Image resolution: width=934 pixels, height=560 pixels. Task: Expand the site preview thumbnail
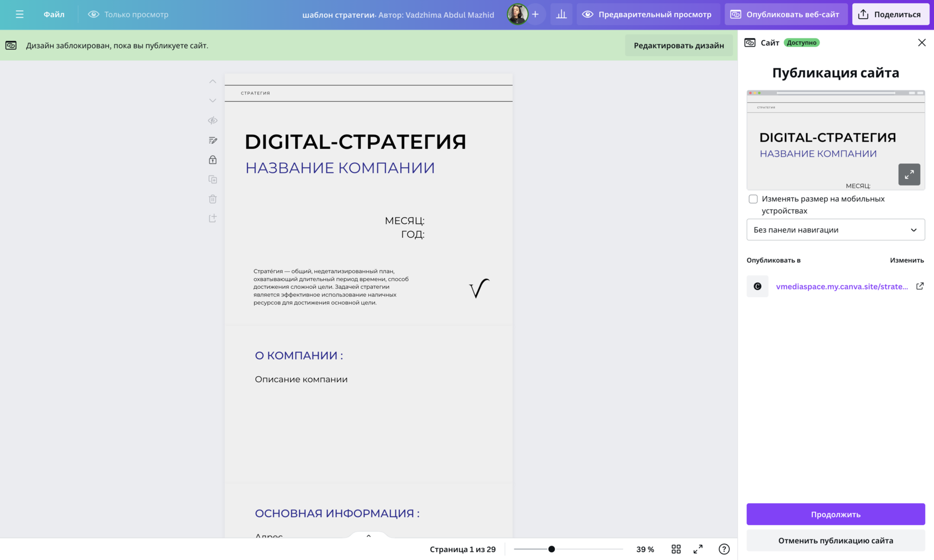pyautogui.click(x=909, y=174)
